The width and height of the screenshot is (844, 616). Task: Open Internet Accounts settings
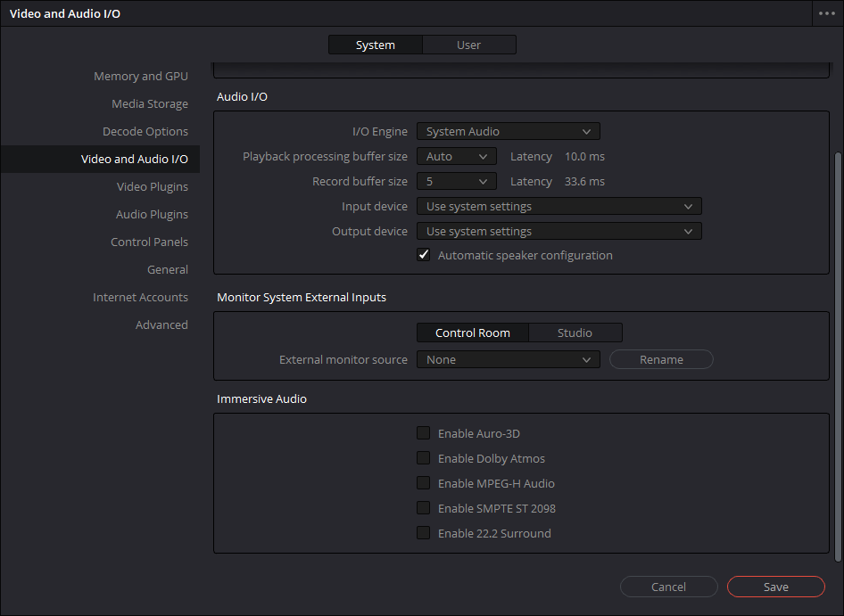click(140, 297)
